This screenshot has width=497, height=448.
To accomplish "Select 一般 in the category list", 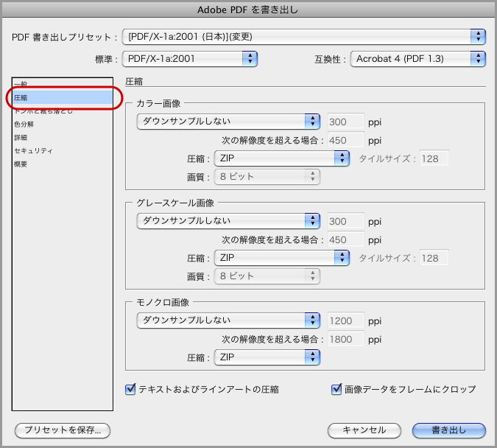I will point(63,84).
